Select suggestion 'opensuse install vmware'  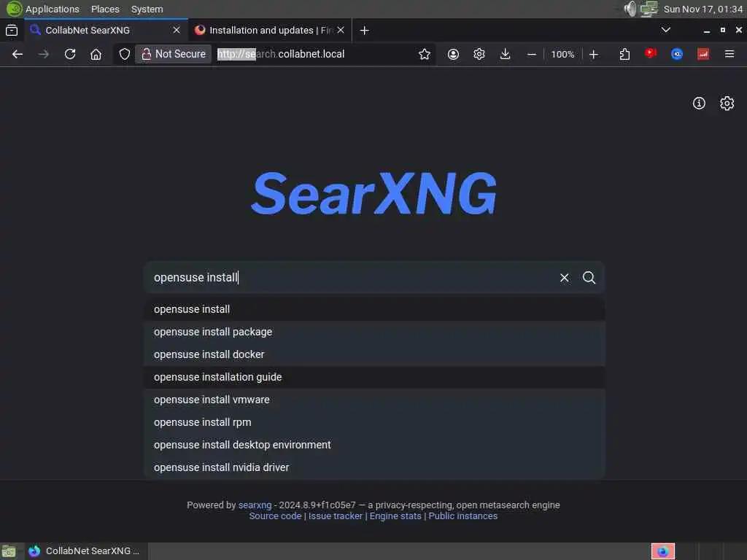click(374, 400)
